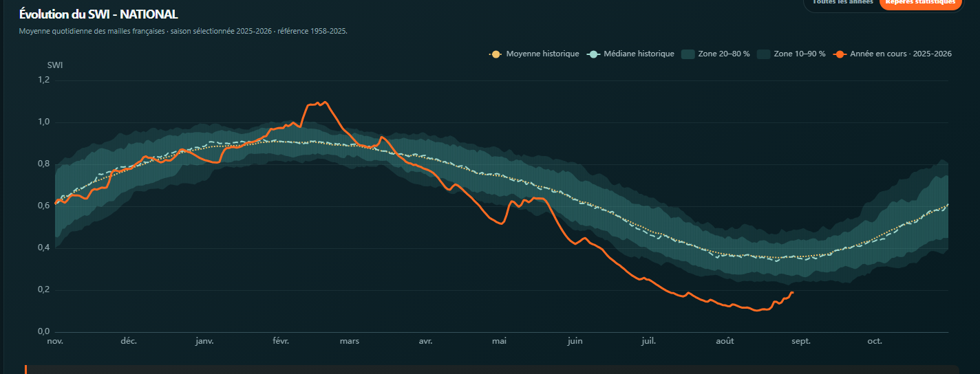Click the orange Année en cours legend marker
980x374 pixels.
[x=840, y=54]
